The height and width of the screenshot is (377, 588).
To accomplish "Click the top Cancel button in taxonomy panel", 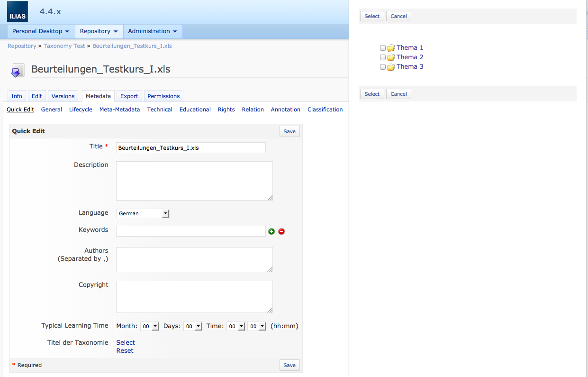I will 398,16.
